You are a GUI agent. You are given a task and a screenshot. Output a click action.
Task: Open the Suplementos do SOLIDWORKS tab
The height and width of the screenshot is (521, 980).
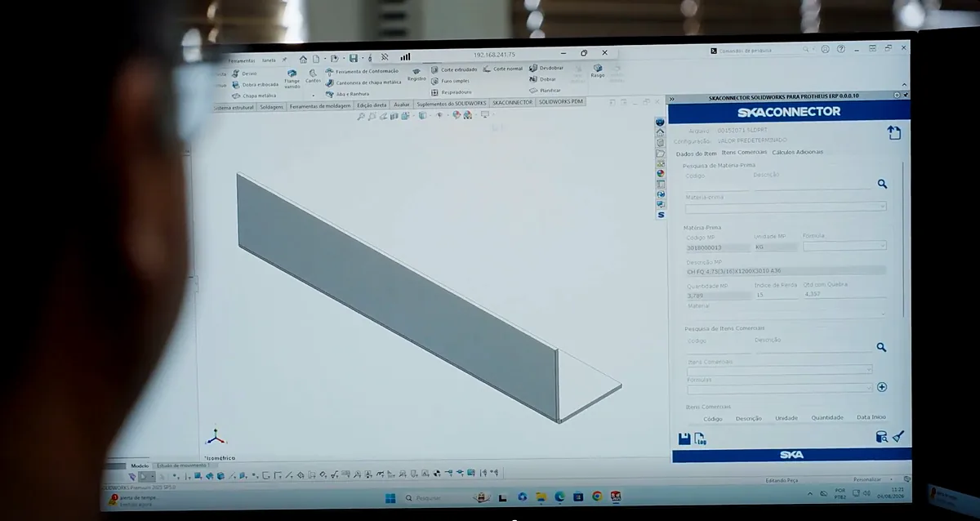(451, 104)
